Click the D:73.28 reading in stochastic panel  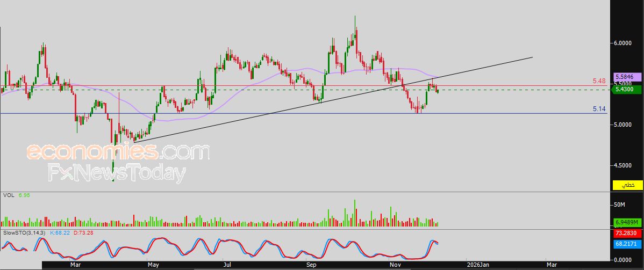click(x=82, y=233)
